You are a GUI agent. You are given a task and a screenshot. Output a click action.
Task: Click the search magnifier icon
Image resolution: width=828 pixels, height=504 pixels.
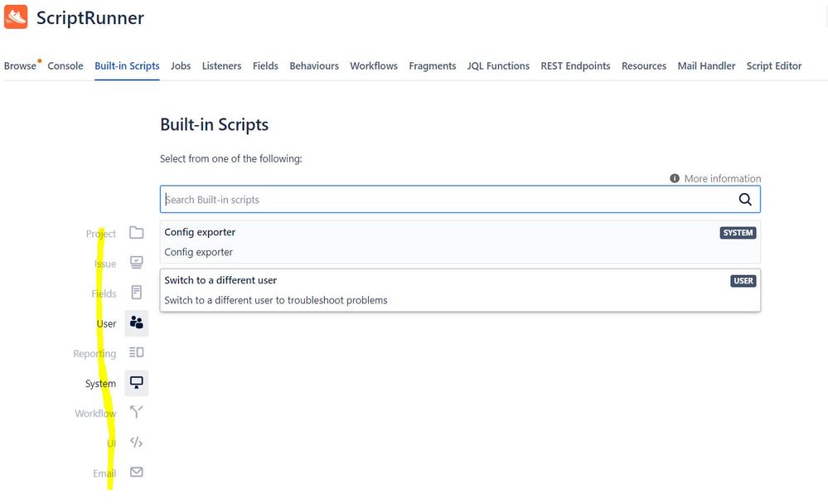click(x=745, y=199)
